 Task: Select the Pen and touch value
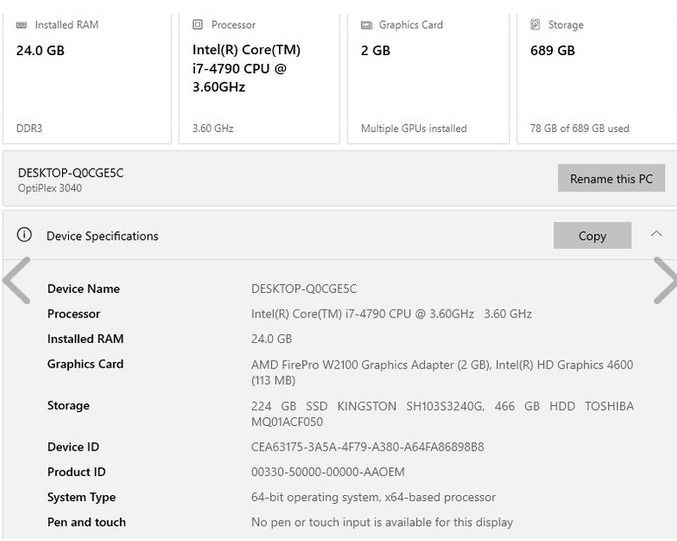click(x=382, y=522)
